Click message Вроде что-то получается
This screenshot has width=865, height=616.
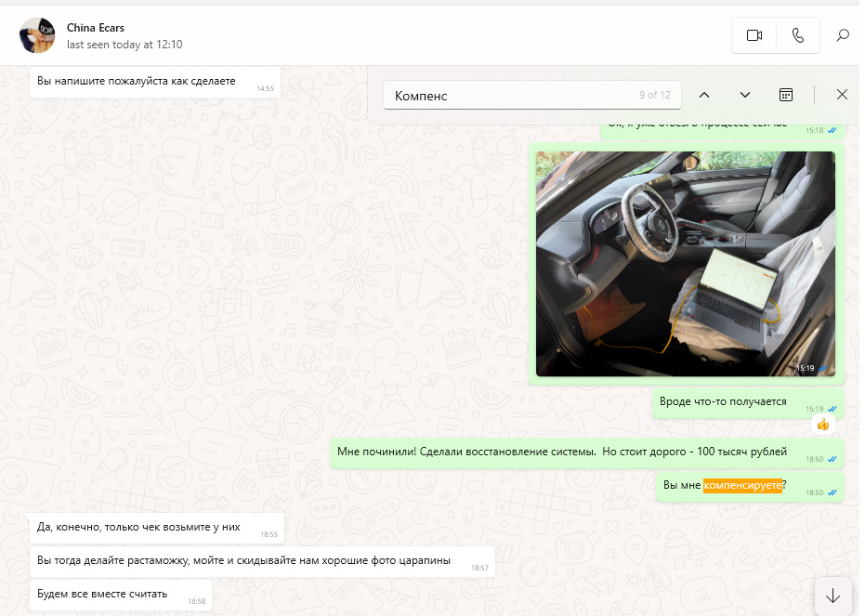[748, 403]
